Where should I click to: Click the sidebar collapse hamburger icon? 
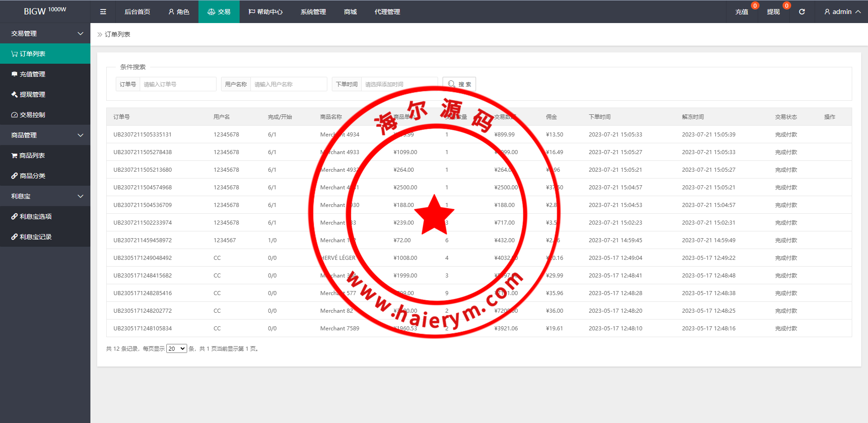tap(103, 12)
